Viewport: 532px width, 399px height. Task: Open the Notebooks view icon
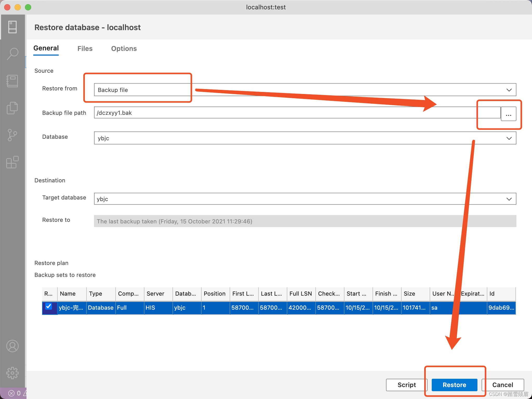click(12, 81)
